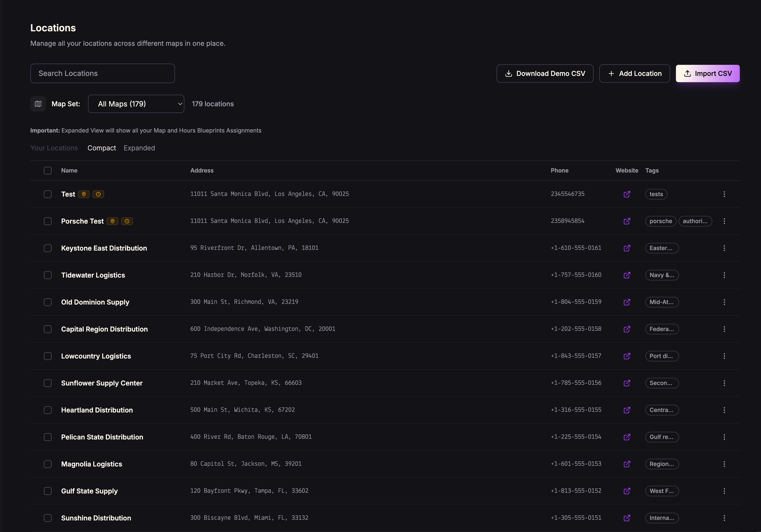
Task: Open the All Maps (179) dropdown
Action: pos(136,104)
